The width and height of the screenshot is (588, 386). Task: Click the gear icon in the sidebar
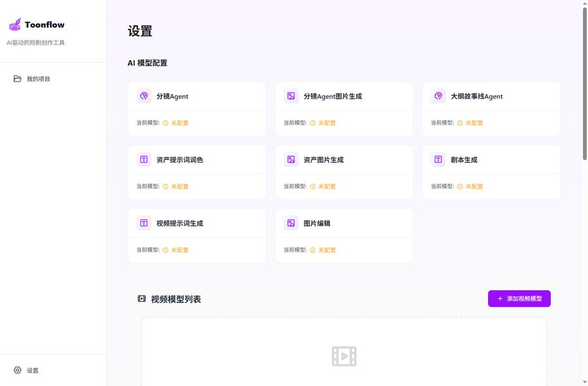18,370
